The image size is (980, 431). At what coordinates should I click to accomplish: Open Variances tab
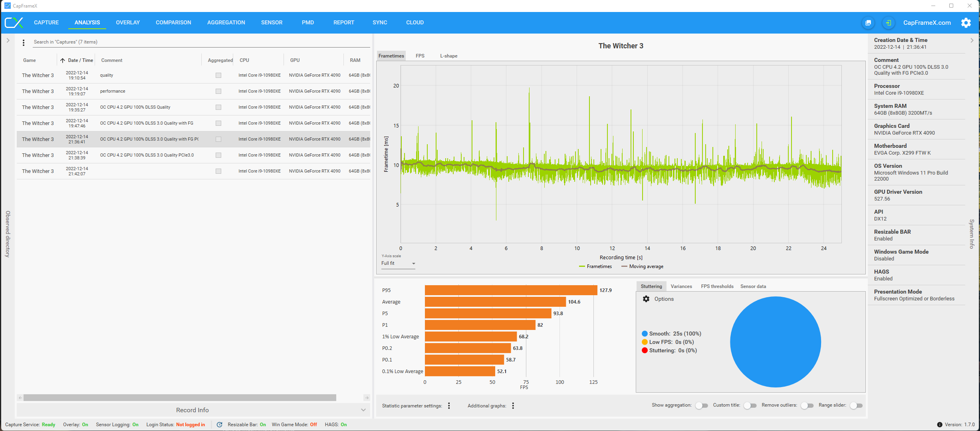pyautogui.click(x=681, y=286)
